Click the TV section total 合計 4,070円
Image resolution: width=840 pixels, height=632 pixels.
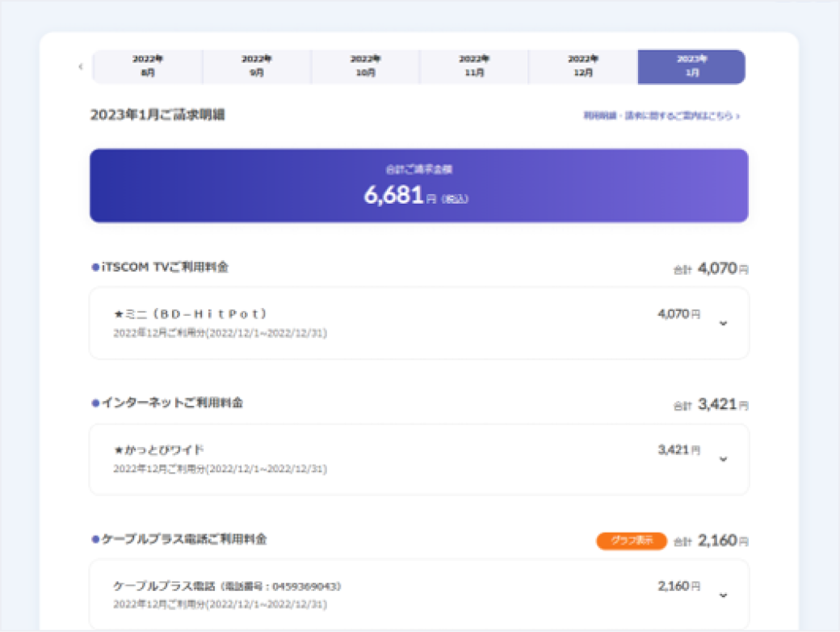(711, 268)
